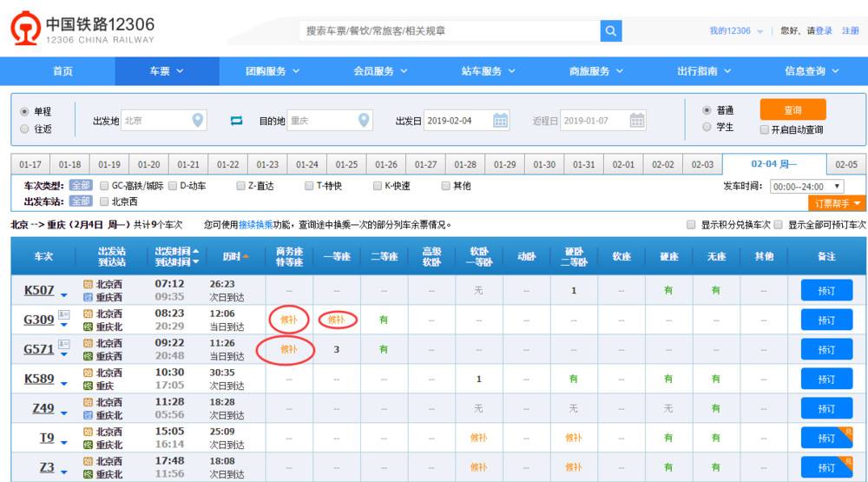Open the 商旅服务 navigation menu
Viewport: 868px width, 482px height.
tap(596, 71)
